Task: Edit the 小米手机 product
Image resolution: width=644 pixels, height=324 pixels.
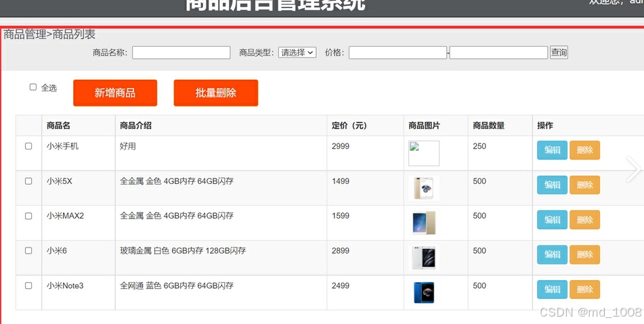Action: click(x=552, y=150)
